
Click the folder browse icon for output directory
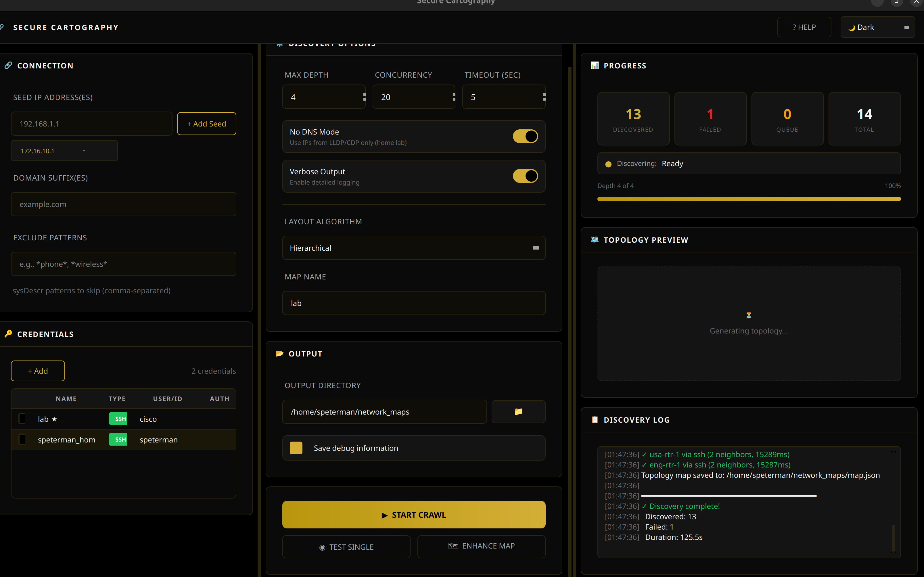518,411
